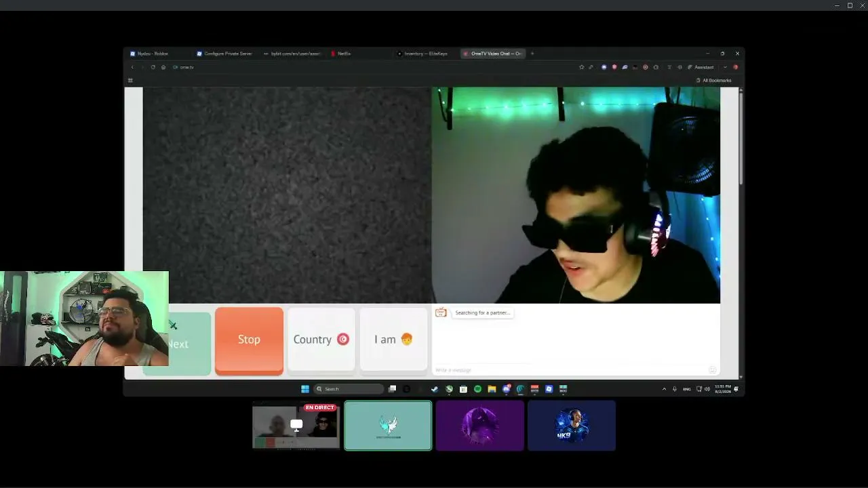Select the blue HKS thumbnail
This screenshot has width=868, height=488.
point(572,426)
